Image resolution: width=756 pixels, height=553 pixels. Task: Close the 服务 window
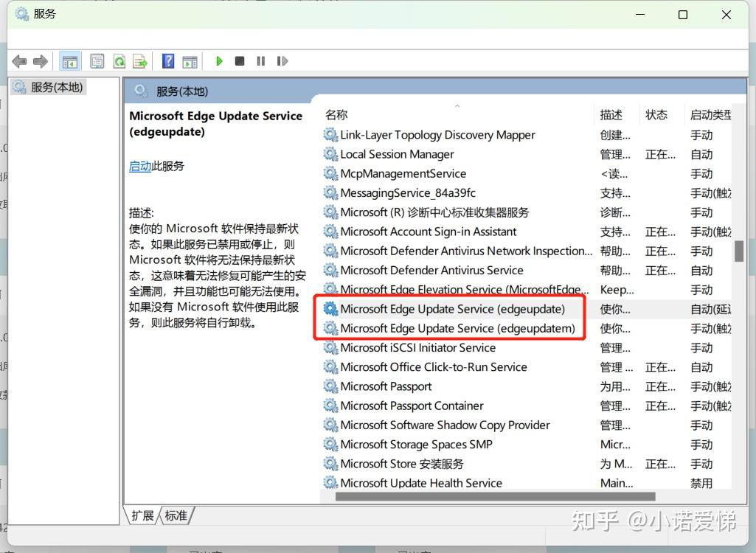pyautogui.click(x=726, y=15)
